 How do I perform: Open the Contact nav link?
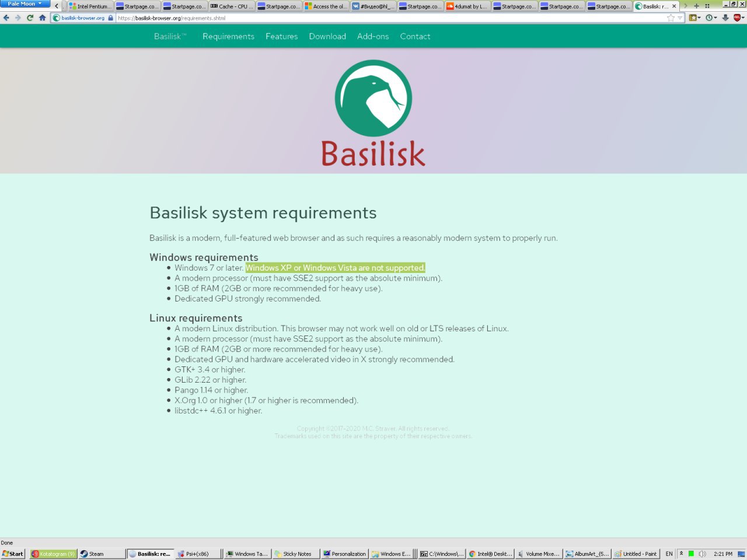coord(415,36)
